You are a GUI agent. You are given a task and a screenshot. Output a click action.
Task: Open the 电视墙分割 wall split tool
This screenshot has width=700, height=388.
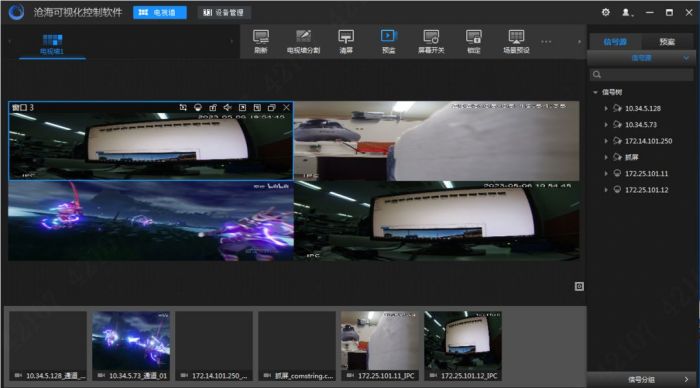point(303,41)
